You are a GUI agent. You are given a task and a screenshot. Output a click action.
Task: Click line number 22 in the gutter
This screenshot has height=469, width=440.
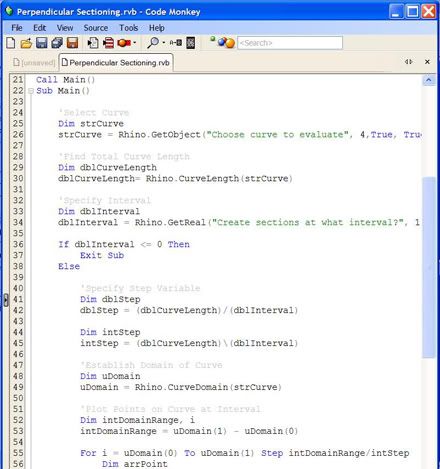coord(18,91)
